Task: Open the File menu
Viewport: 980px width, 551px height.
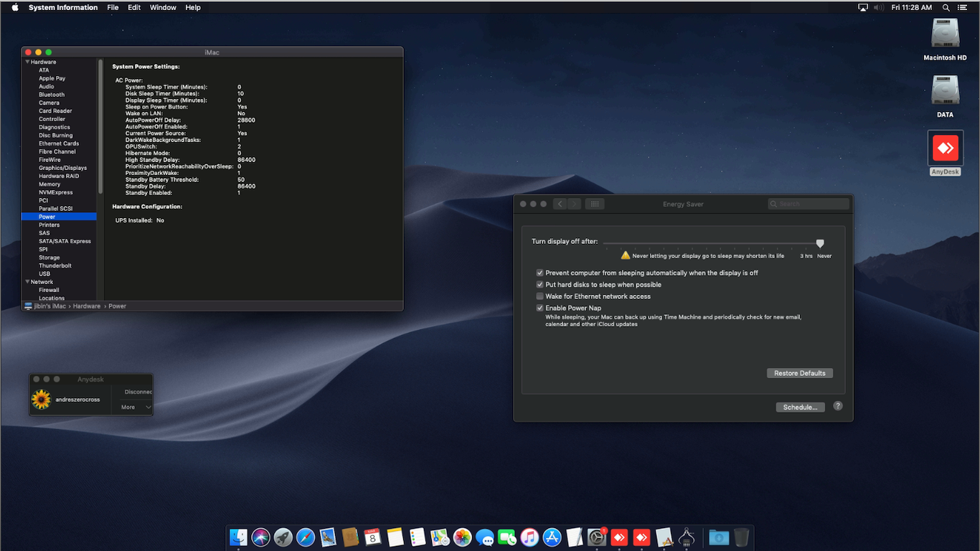Action: 113,7
